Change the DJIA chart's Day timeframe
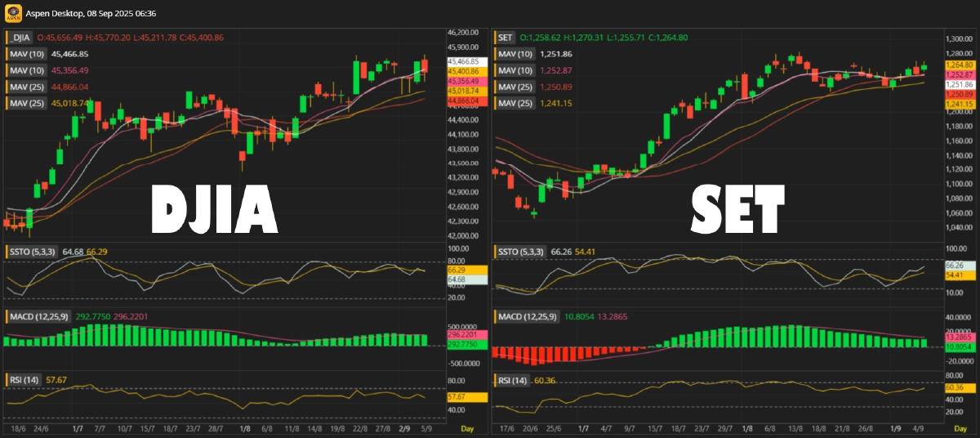The width and height of the screenshot is (980, 438). 466,428
